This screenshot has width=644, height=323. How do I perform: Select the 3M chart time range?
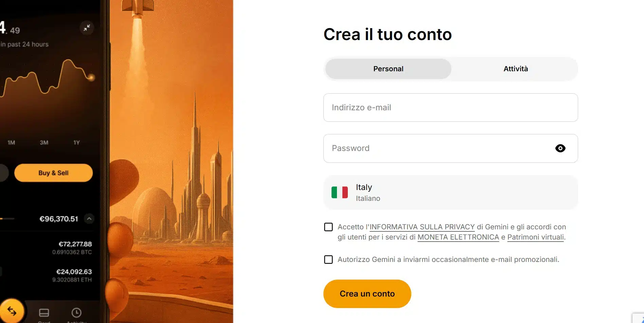coord(44,142)
